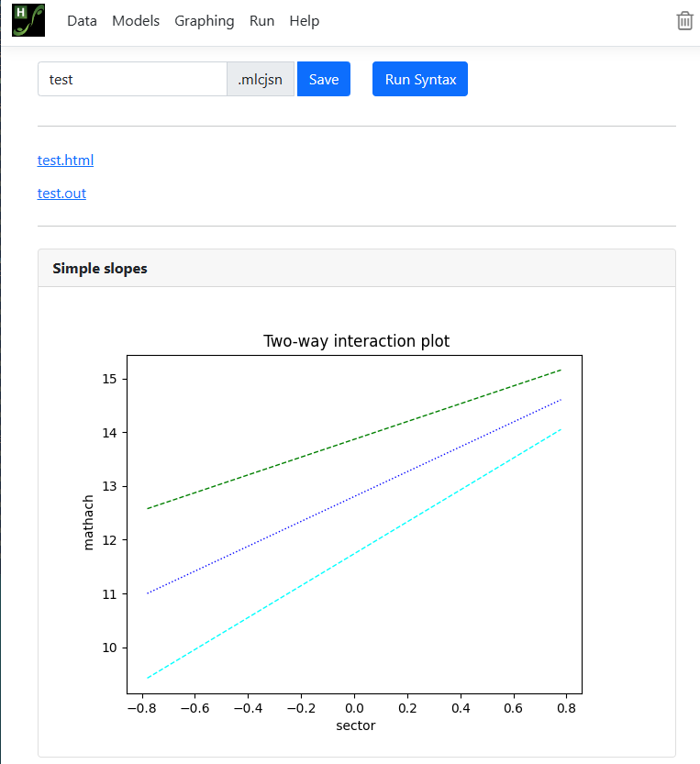Open the Help menu

point(304,21)
